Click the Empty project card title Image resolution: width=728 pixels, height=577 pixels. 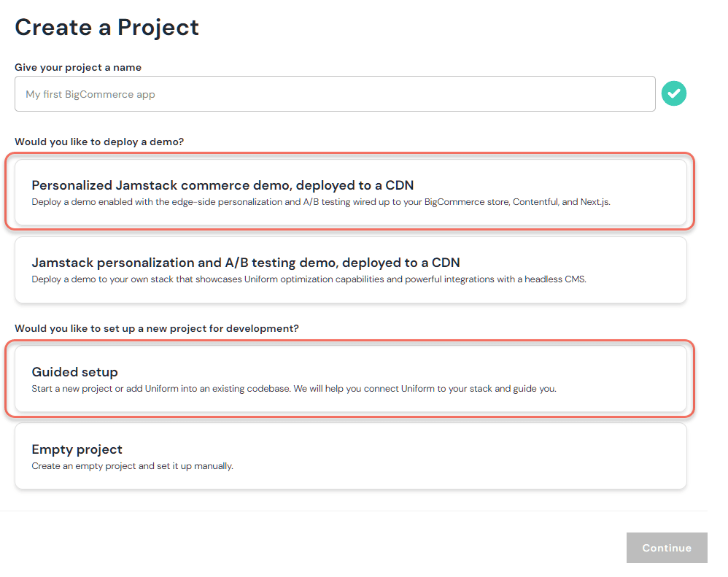pyautogui.click(x=77, y=449)
